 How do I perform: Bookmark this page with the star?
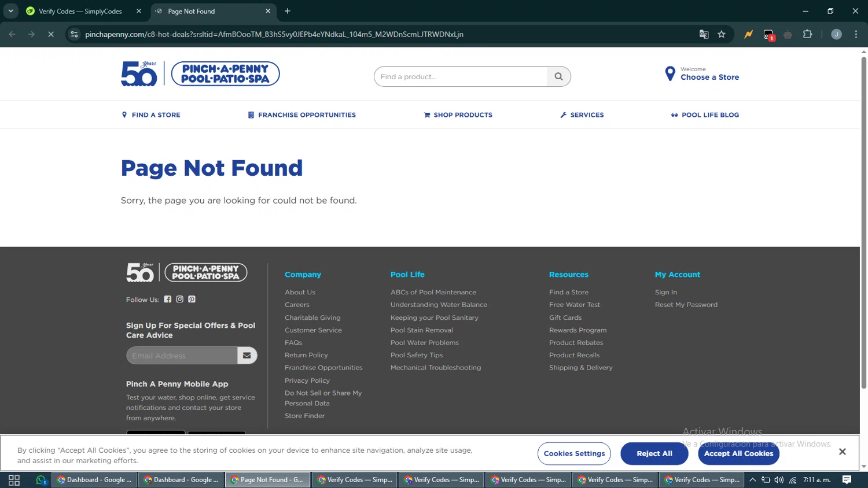[722, 34]
